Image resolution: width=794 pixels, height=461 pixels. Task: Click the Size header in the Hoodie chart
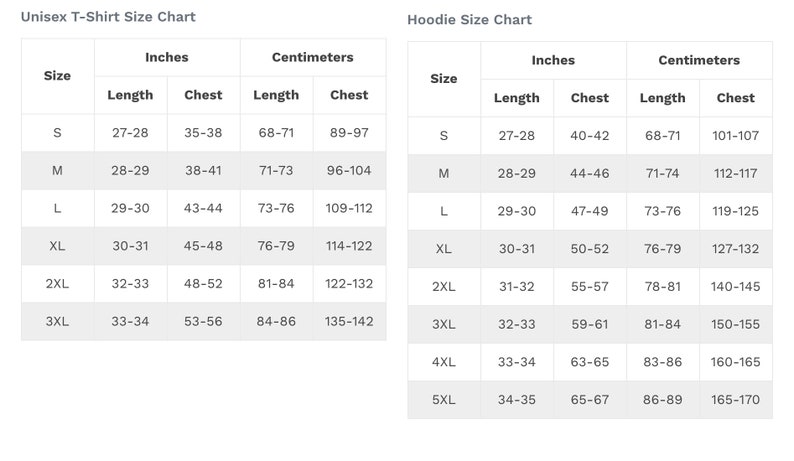[x=444, y=79]
